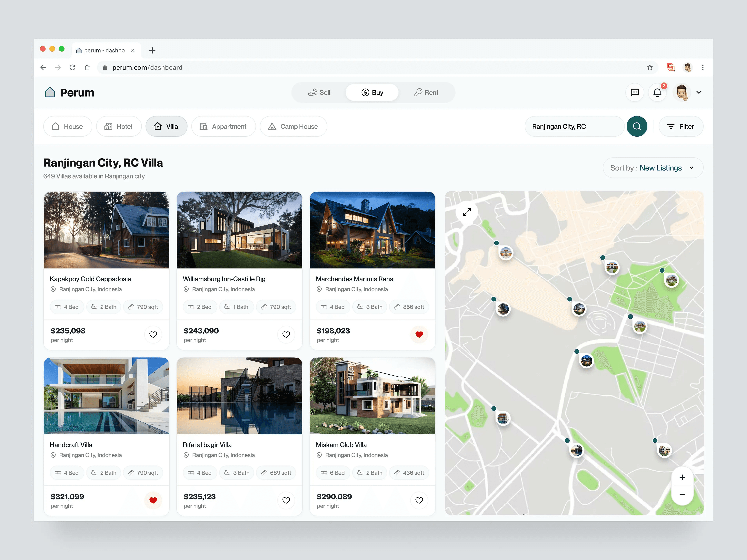Screen dimensions: 747x560
Task: Reload the page in browser toolbar
Action: click(72, 68)
